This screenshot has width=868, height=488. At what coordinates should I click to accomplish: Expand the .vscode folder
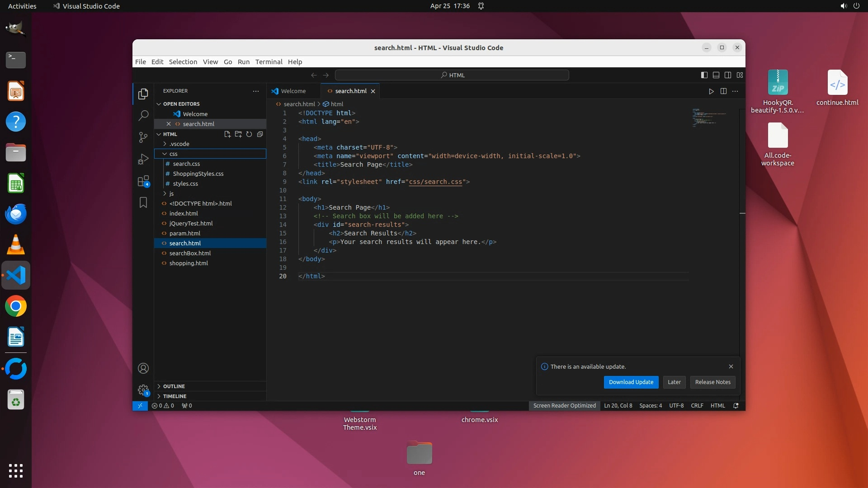click(179, 144)
